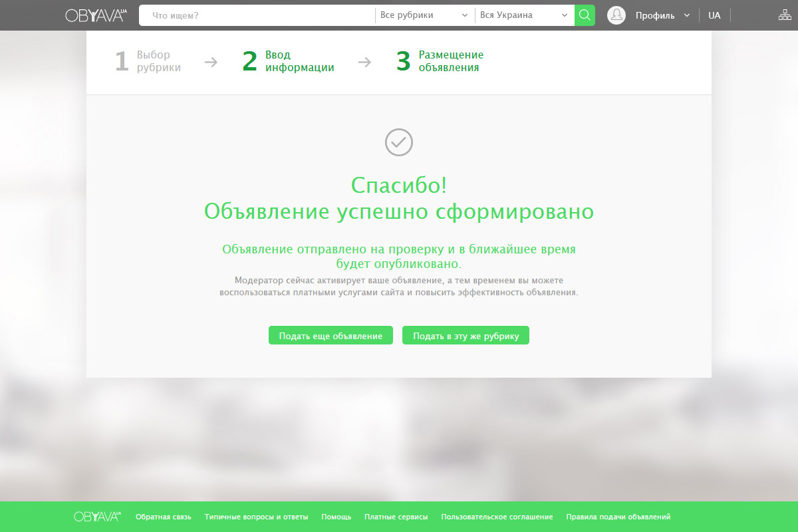Viewport: 798px width, 532px height.
Task: Expand the 'Профиль' dropdown menu
Action: (x=662, y=15)
